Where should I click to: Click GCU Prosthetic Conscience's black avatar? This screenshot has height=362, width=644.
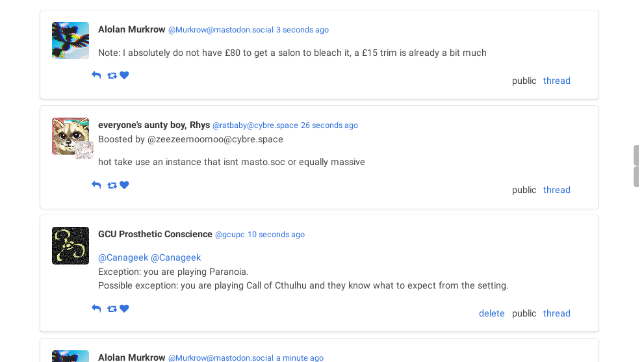point(70,246)
